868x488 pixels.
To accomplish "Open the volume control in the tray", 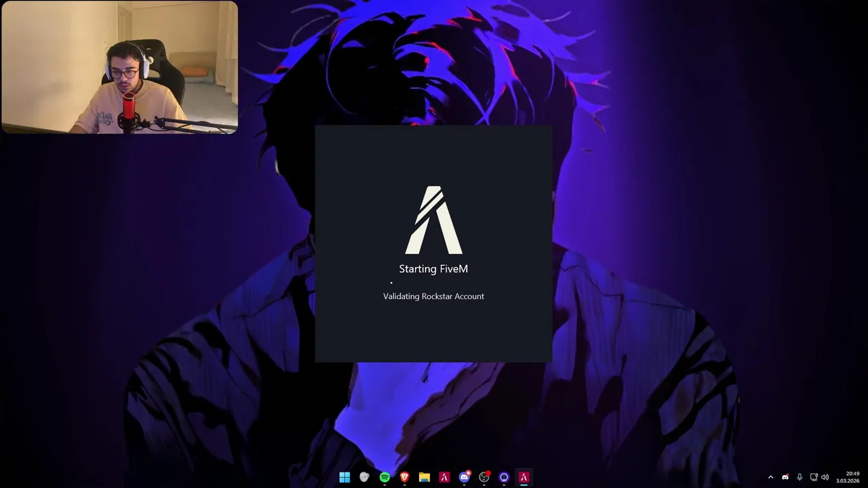I will [x=825, y=477].
